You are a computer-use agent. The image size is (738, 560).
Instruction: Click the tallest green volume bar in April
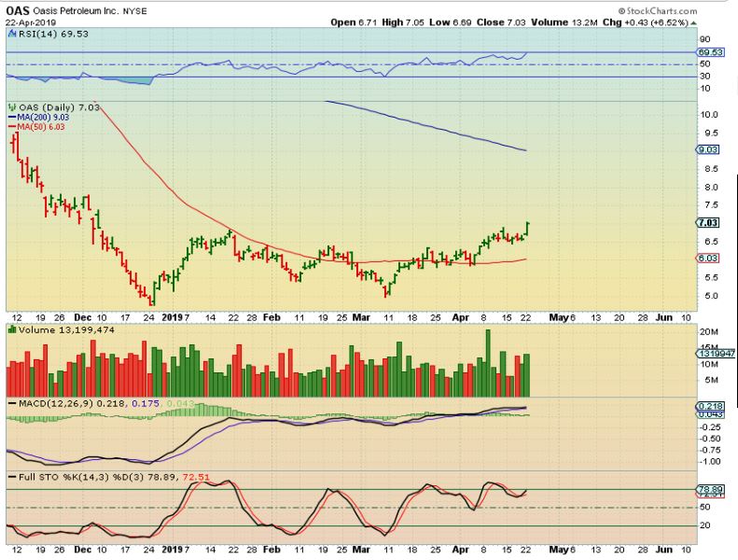click(x=488, y=363)
